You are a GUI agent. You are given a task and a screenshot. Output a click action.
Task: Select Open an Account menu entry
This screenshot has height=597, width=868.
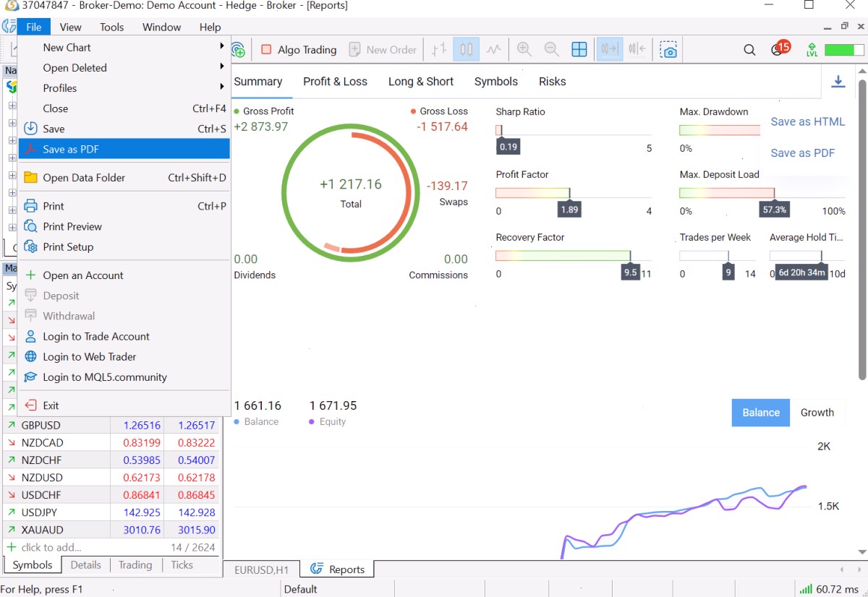click(124, 275)
